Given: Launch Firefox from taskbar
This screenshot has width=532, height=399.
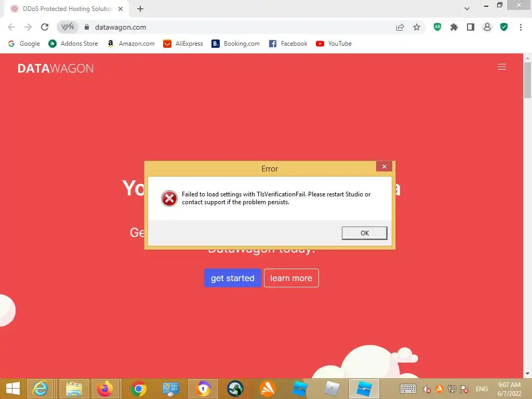Looking at the screenshot, I should (x=105, y=389).
